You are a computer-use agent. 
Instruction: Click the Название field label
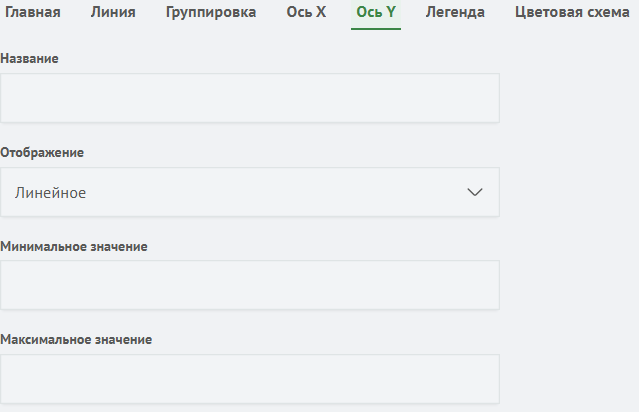pyautogui.click(x=29, y=59)
